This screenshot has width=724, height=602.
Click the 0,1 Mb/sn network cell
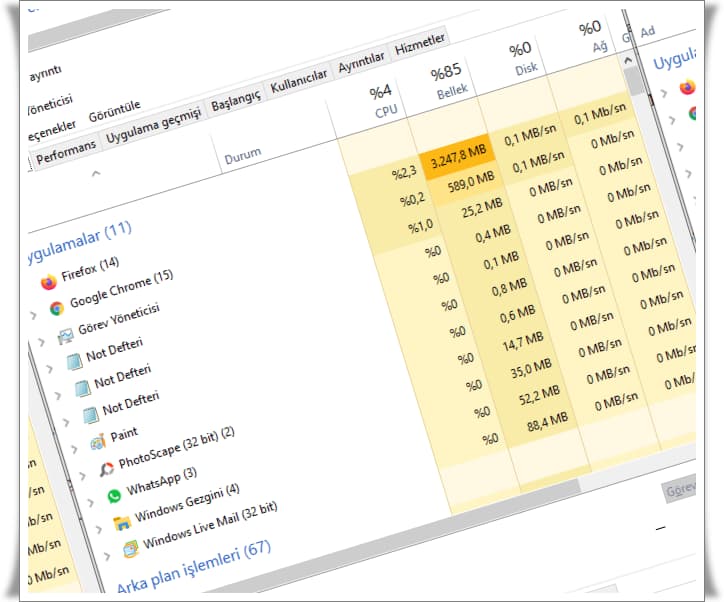(x=600, y=114)
